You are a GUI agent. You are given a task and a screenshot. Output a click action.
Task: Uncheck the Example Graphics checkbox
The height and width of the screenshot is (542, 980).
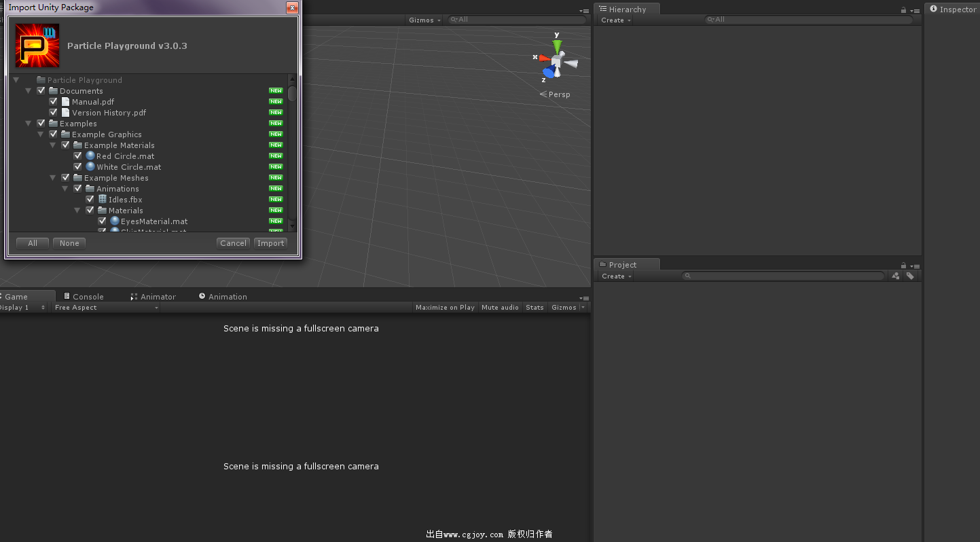click(x=53, y=134)
